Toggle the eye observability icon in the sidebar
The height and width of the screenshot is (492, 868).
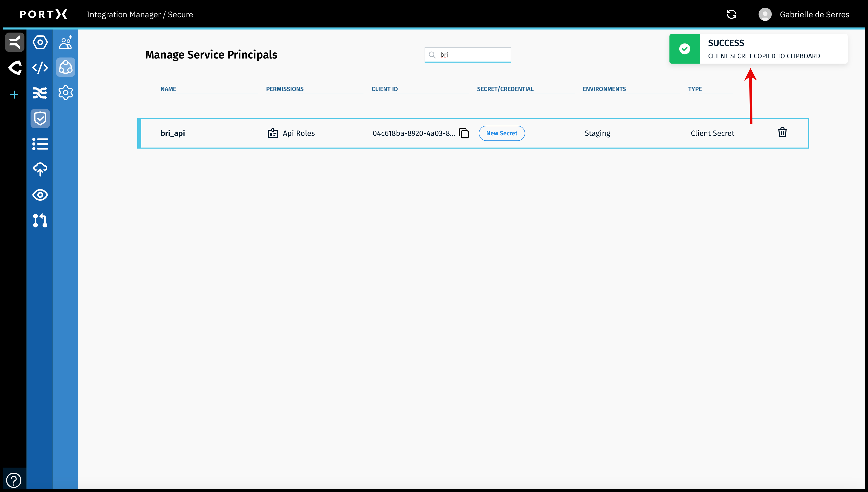tap(40, 195)
